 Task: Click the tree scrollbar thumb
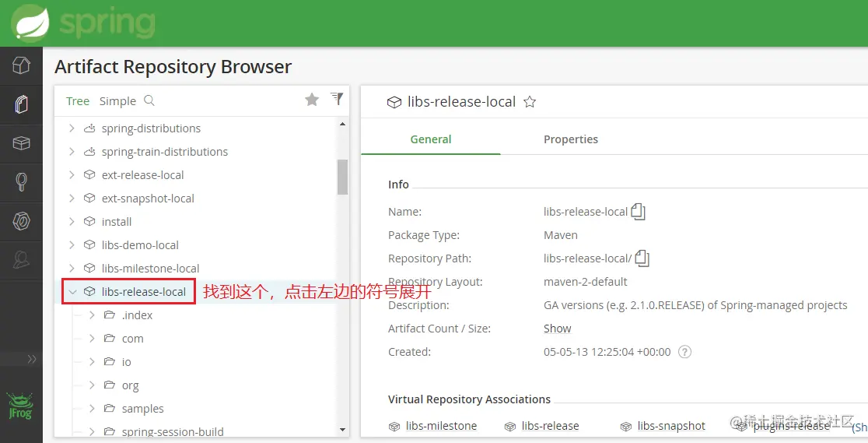[343, 177]
